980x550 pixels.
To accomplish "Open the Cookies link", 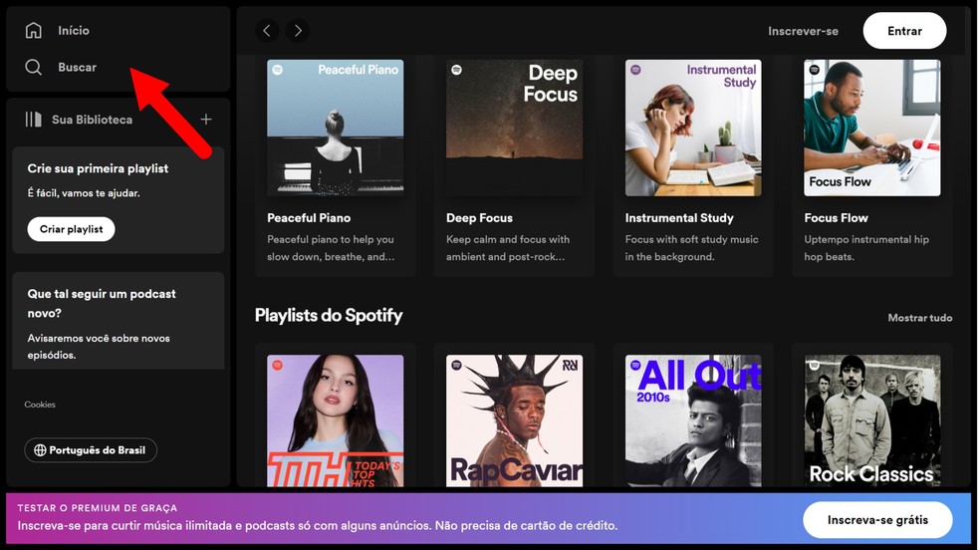I will click(x=40, y=405).
